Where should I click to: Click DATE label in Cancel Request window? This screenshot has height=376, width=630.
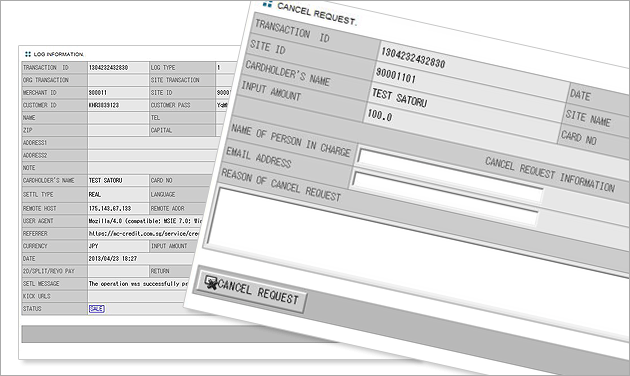(x=580, y=95)
